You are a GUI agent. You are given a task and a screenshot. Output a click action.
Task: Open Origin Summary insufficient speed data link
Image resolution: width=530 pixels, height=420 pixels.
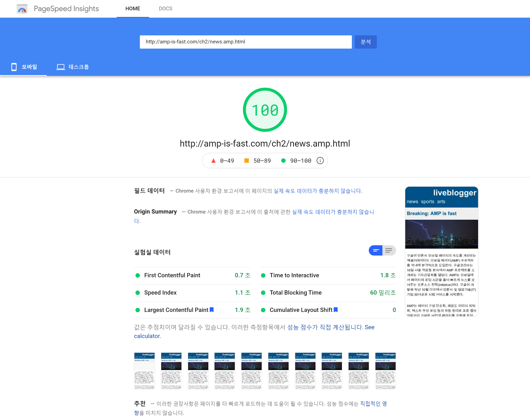[333, 212]
